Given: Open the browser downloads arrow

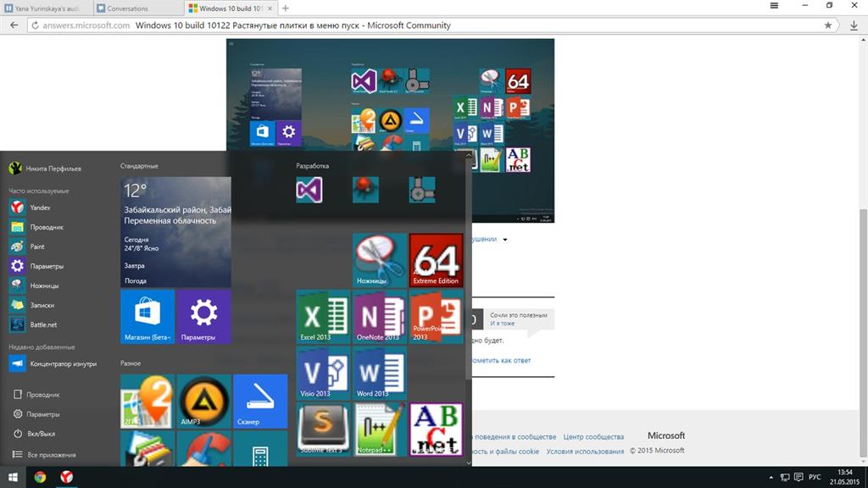Looking at the screenshot, I should click(854, 25).
